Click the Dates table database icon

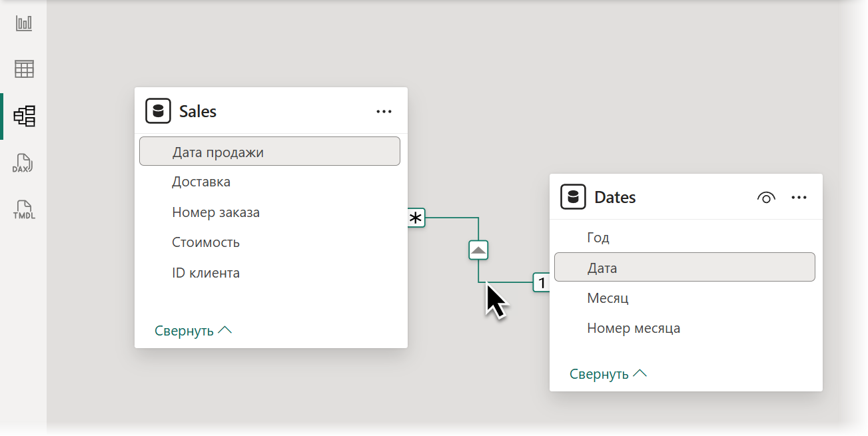pyautogui.click(x=574, y=198)
